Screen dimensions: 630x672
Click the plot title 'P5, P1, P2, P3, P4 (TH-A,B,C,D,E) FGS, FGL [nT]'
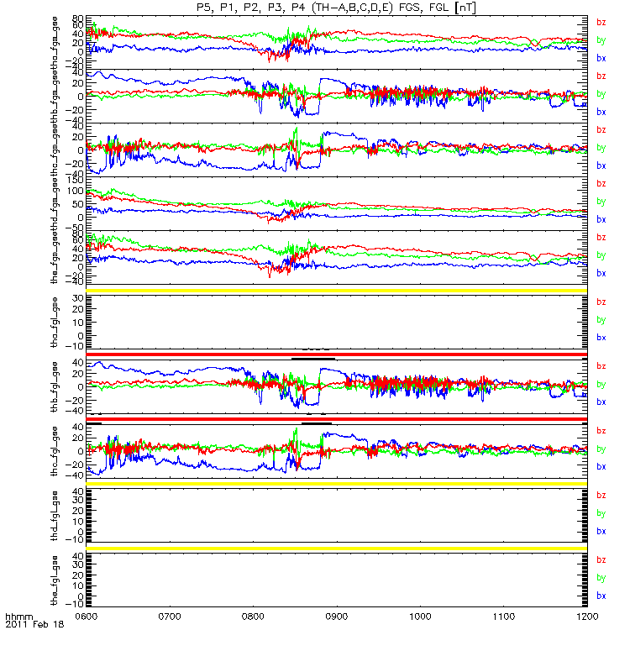point(337,8)
